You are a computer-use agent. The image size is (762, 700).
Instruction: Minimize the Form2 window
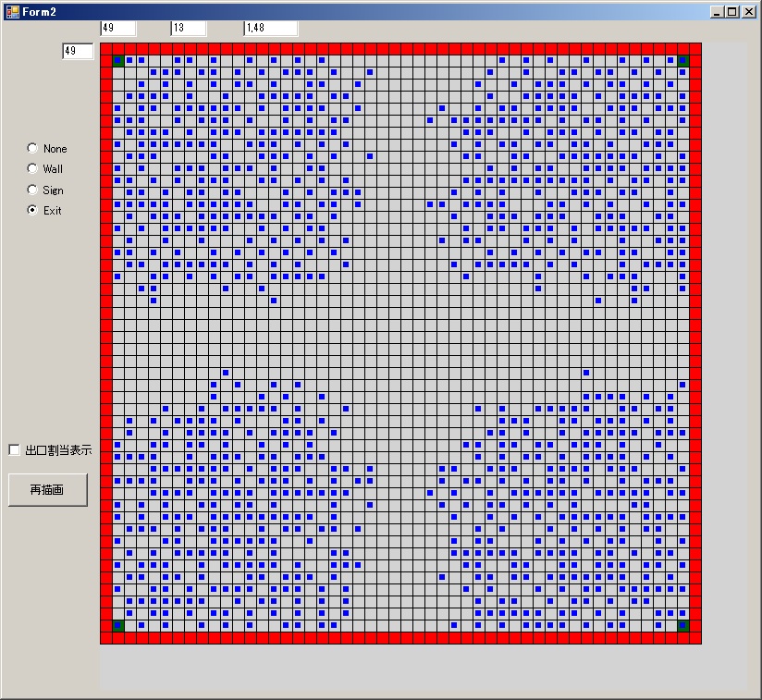(x=717, y=11)
